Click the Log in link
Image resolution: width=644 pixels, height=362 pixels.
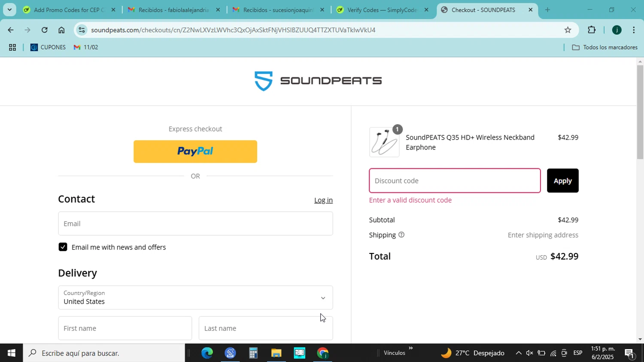pos(323,200)
